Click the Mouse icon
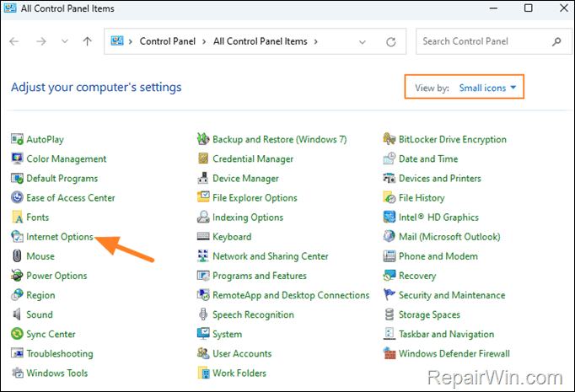The width and height of the screenshot is (575, 392). click(x=17, y=256)
